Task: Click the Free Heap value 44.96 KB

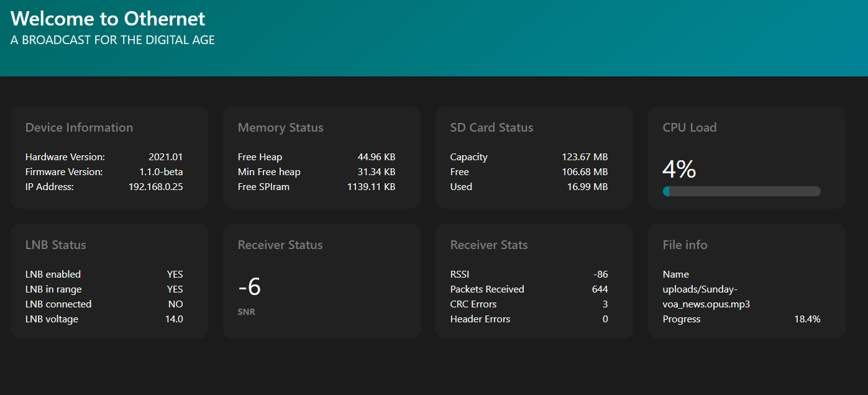Action: pyautogui.click(x=377, y=157)
